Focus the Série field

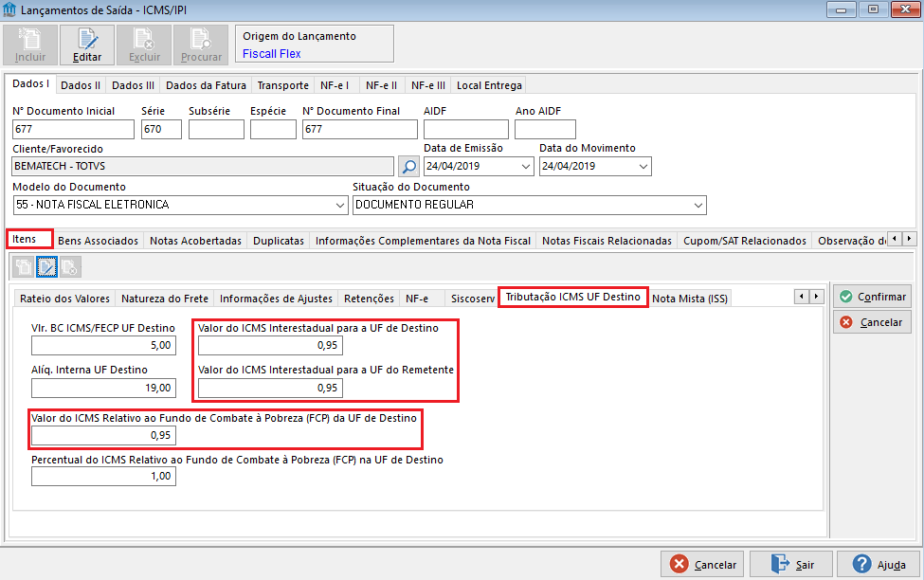click(161, 129)
